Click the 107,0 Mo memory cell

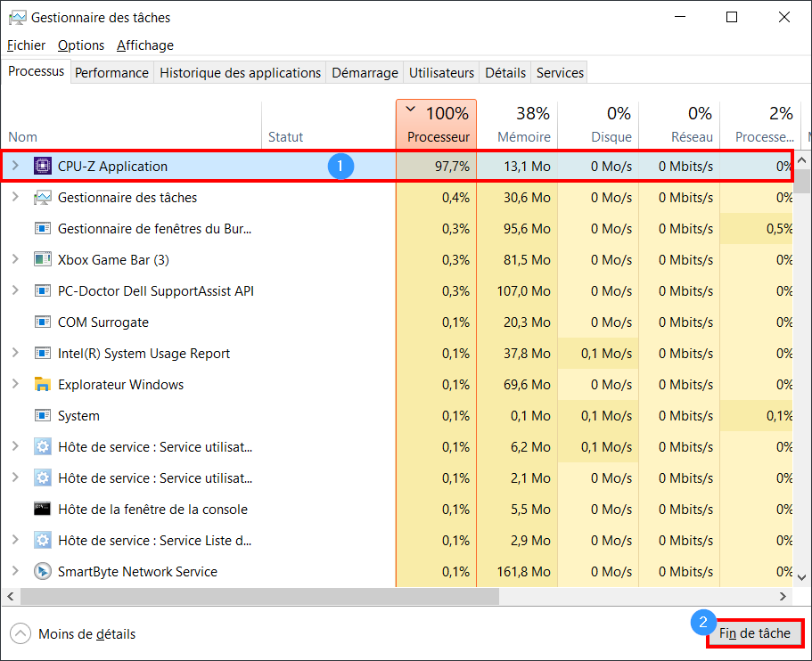pos(517,291)
